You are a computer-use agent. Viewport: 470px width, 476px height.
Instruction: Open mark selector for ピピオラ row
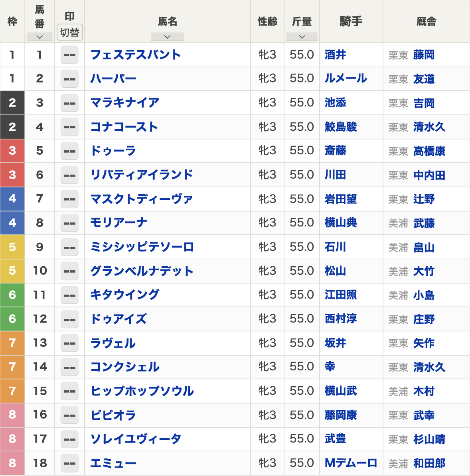(x=69, y=415)
